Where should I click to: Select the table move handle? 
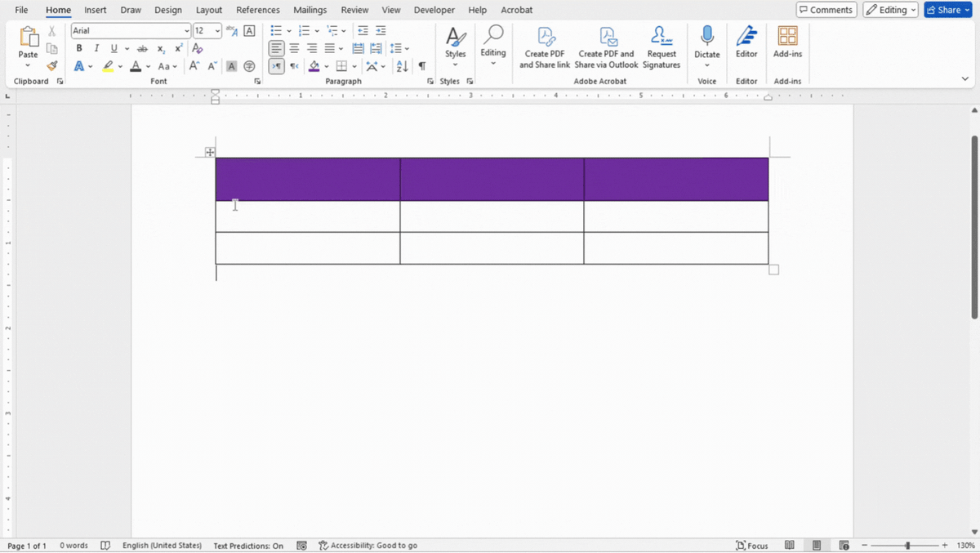[210, 152]
